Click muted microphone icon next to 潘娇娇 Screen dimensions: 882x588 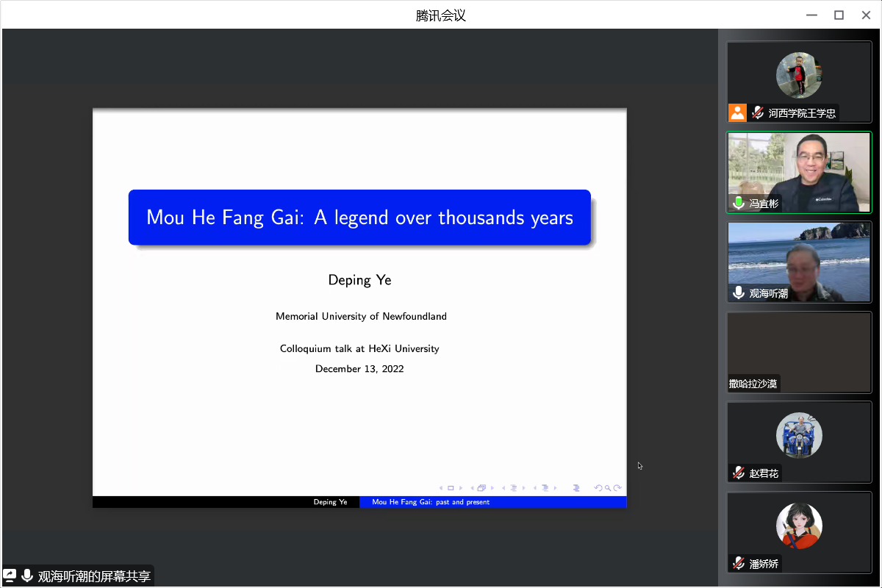click(x=739, y=564)
